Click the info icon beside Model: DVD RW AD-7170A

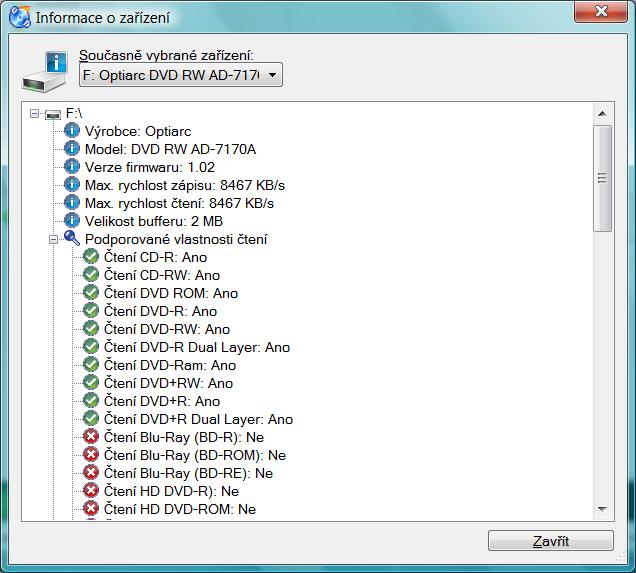click(x=72, y=148)
